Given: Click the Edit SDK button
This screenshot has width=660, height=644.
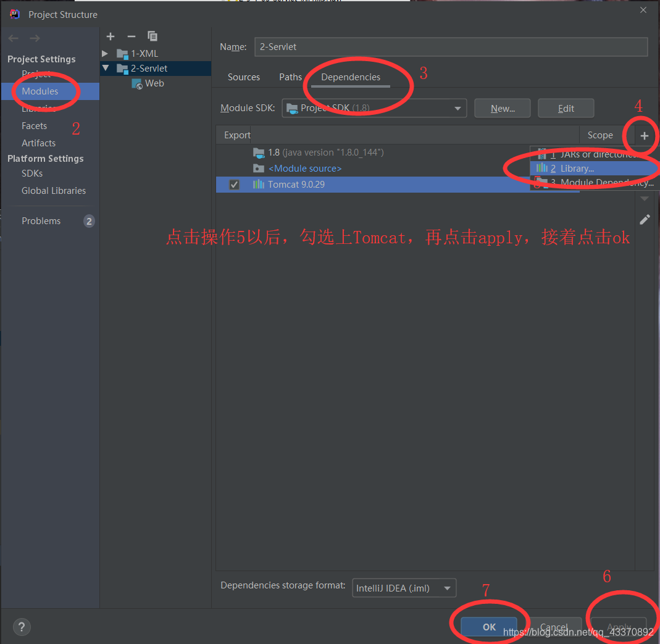Looking at the screenshot, I should [566, 109].
